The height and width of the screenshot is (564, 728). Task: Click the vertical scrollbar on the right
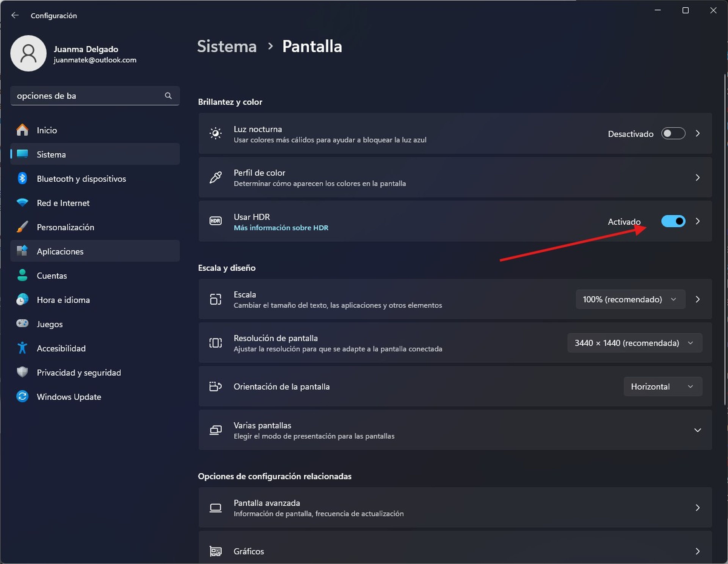tap(725, 240)
